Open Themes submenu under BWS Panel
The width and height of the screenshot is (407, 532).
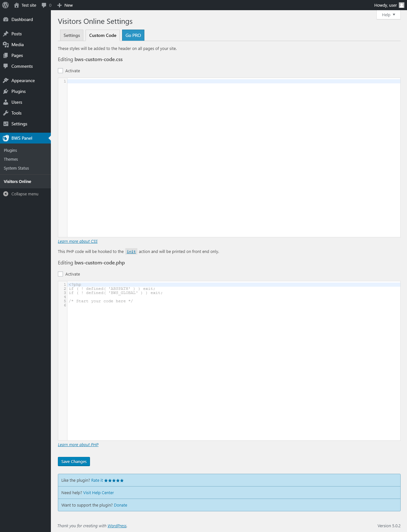pos(11,159)
